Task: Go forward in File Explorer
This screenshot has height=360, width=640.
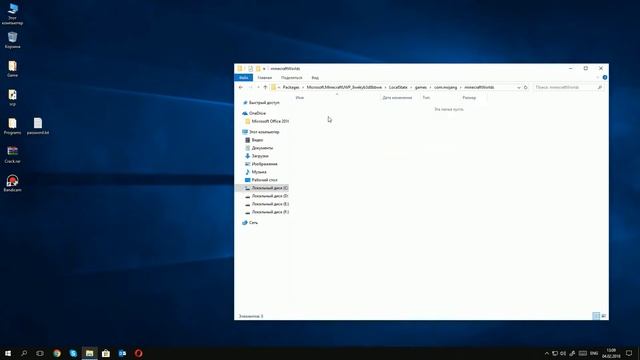Action: point(251,87)
